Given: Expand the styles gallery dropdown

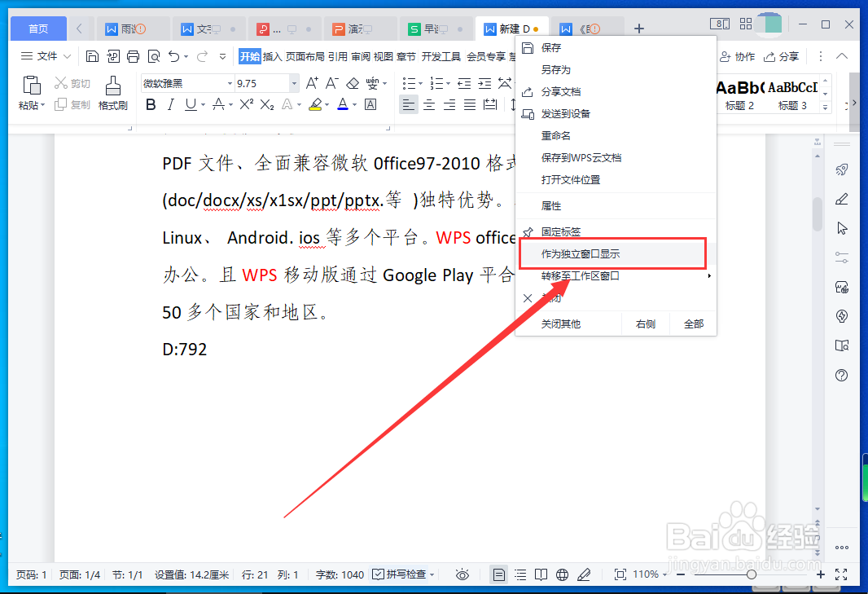Looking at the screenshot, I should click(826, 108).
